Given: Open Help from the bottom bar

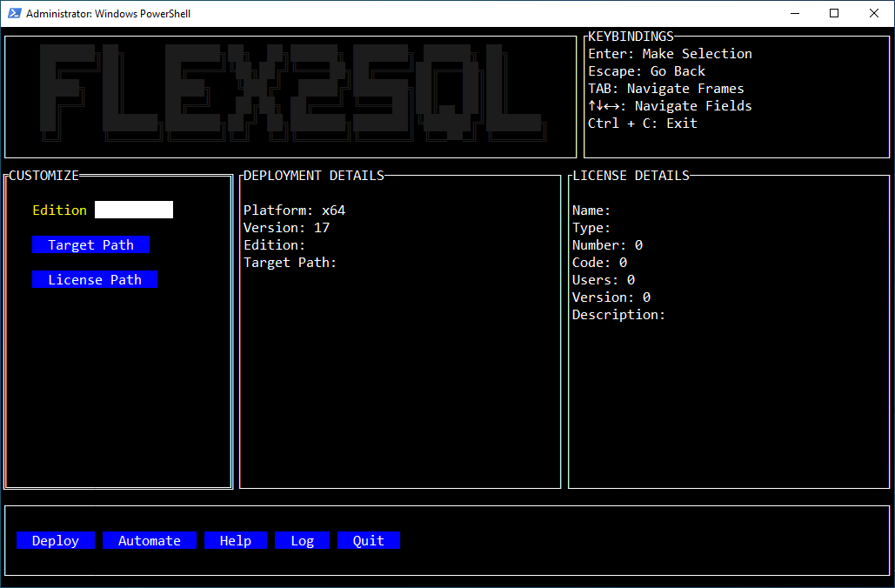Looking at the screenshot, I should [x=236, y=540].
